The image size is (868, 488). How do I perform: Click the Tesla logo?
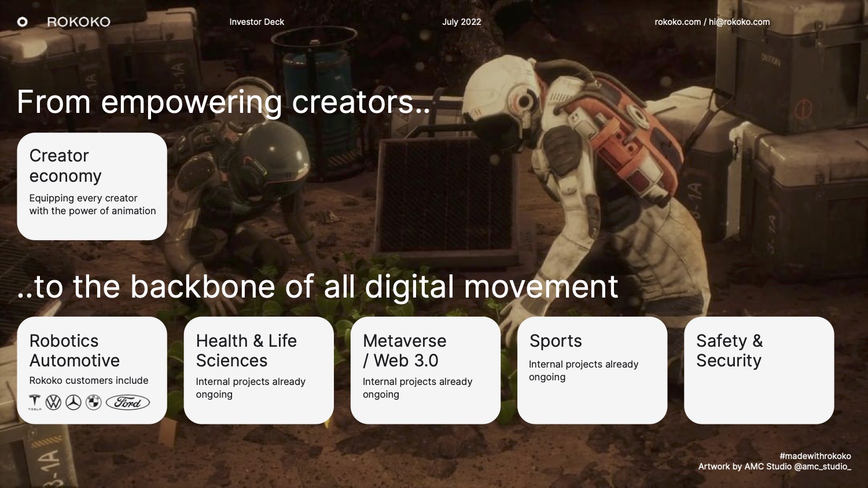[35, 402]
